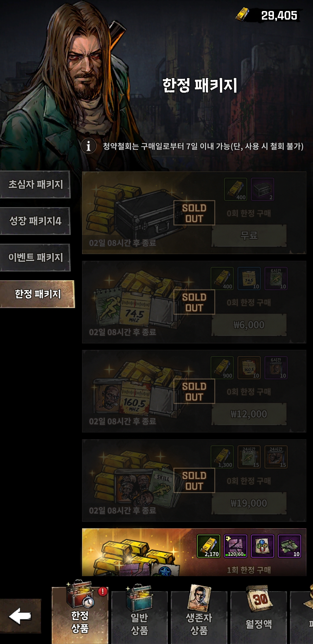Tap the ₩19,000 price button
Viewport: 313px width, 644px height.
tap(249, 503)
